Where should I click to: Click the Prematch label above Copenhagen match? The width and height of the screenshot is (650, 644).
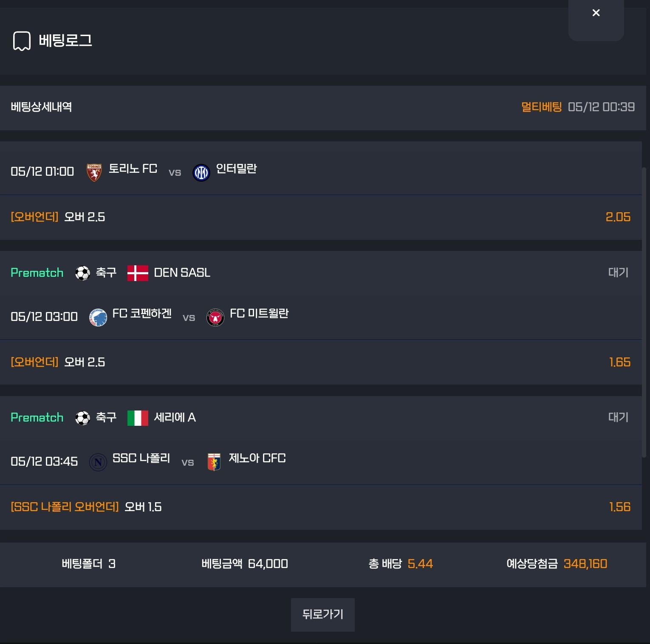(37, 273)
